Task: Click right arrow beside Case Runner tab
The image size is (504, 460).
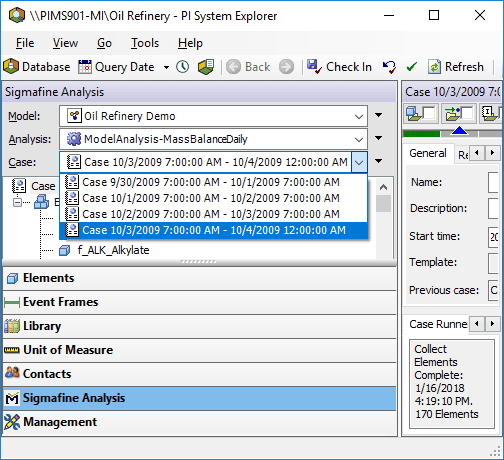Action: tap(492, 324)
